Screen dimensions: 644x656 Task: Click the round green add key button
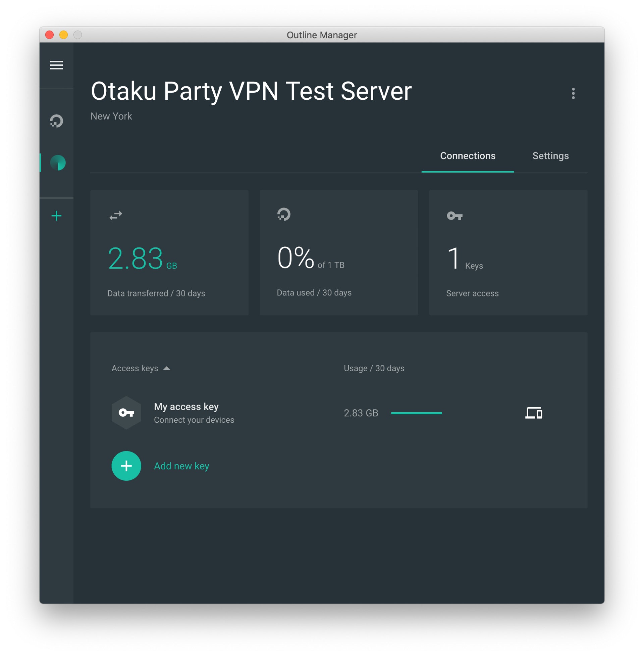[126, 466]
